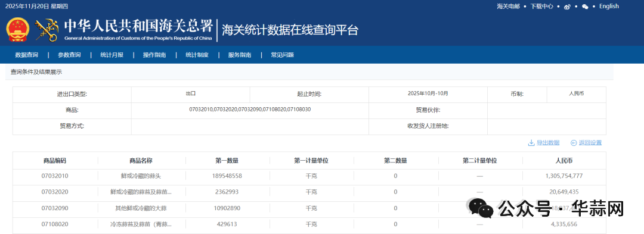Image resolution: width=644 pixels, height=234 pixels.
Task: Click the 贸易方式 label
Action: pyautogui.click(x=72, y=126)
